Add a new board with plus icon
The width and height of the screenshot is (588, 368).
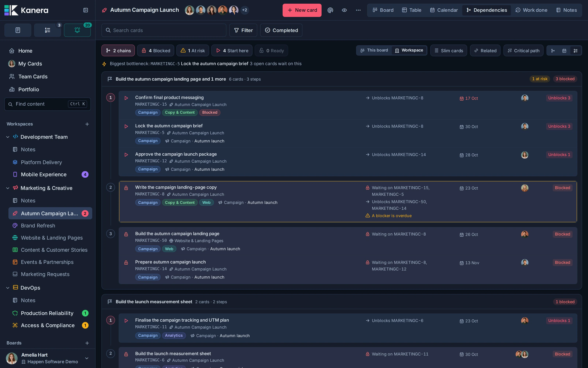coord(87,343)
